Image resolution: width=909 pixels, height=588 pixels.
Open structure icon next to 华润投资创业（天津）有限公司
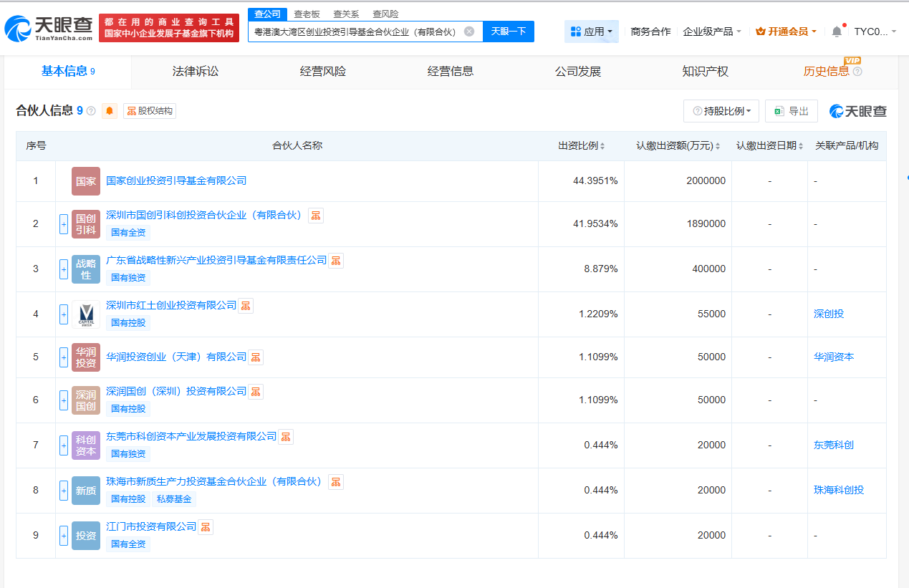tap(256, 357)
